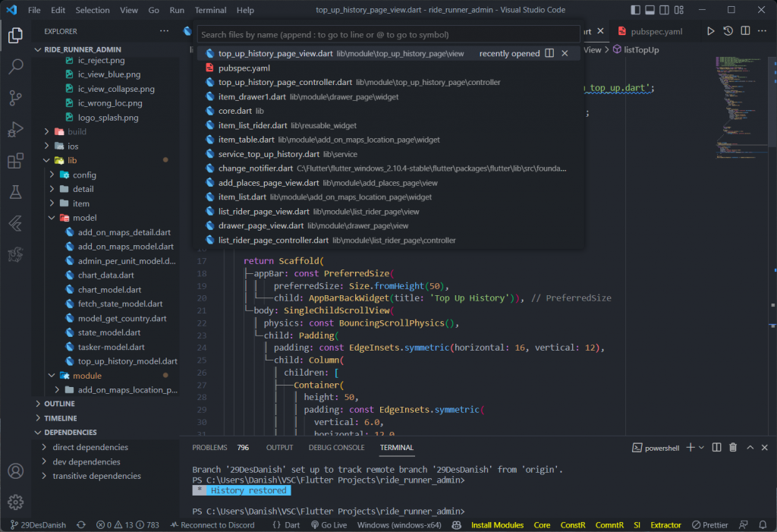Switch to the PROBLEMS panel tab
777x532 pixels.
209,448
